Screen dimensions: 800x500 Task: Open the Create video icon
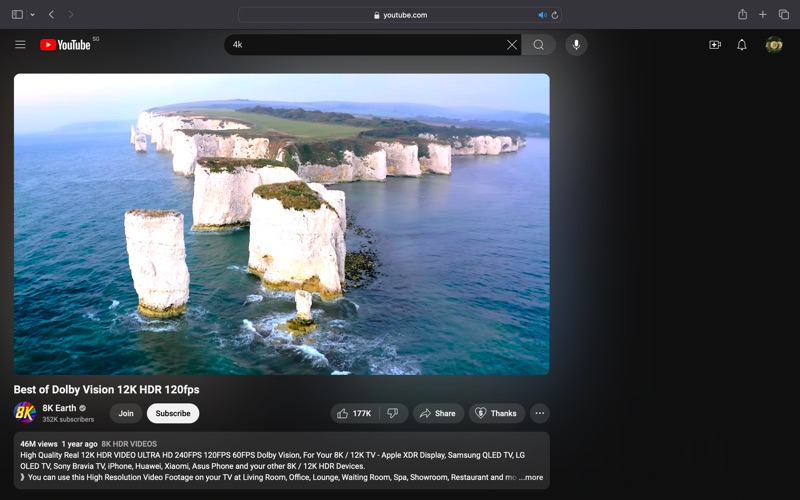click(x=715, y=45)
